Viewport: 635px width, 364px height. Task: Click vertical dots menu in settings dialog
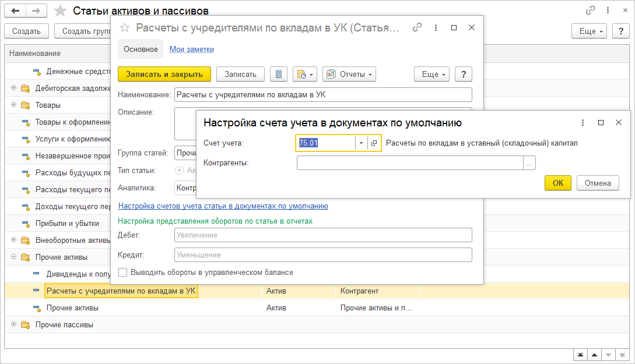pos(583,122)
